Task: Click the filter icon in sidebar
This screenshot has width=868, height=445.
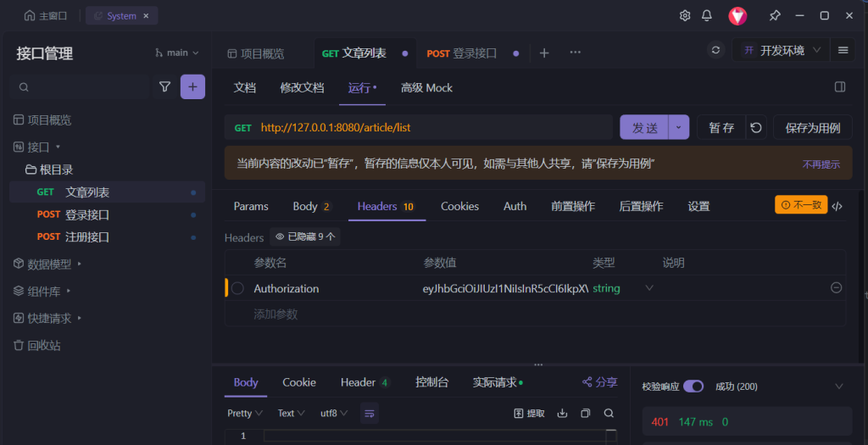Action: (165, 86)
